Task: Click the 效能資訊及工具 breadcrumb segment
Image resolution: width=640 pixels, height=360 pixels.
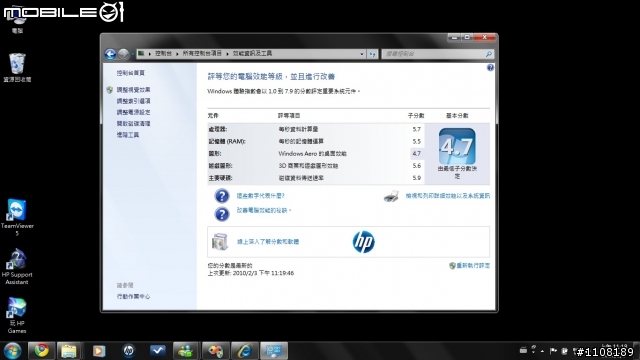Action: pyautogui.click(x=252, y=53)
